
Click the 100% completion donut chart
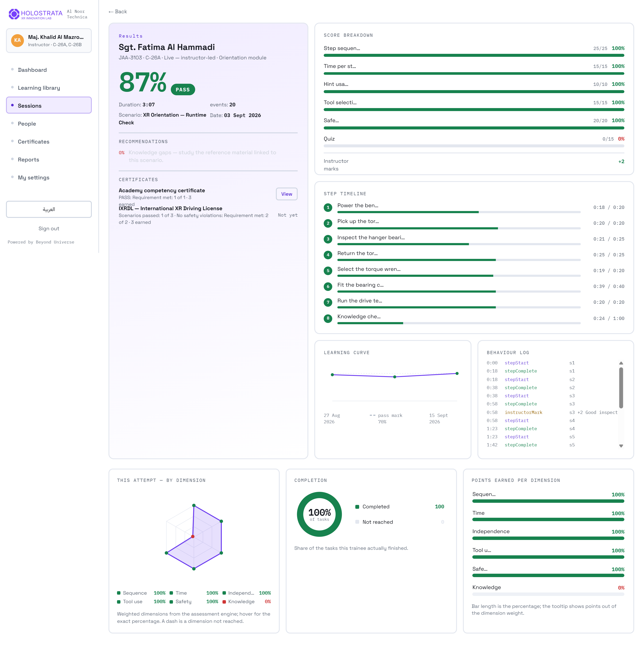(319, 514)
